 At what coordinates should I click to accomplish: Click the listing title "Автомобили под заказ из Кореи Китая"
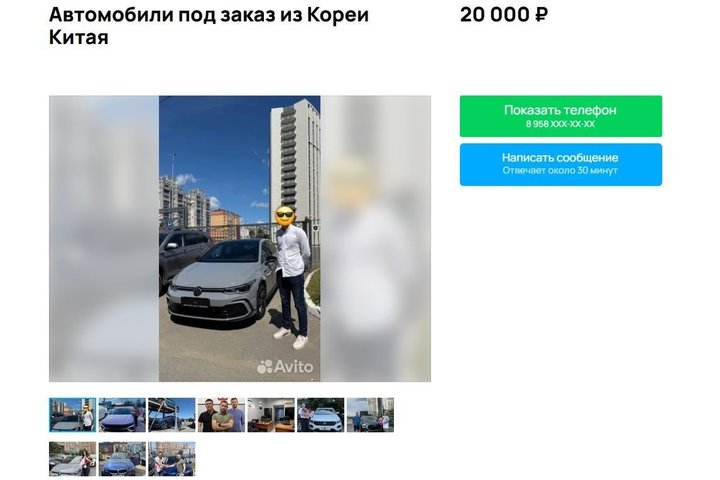click(x=209, y=26)
